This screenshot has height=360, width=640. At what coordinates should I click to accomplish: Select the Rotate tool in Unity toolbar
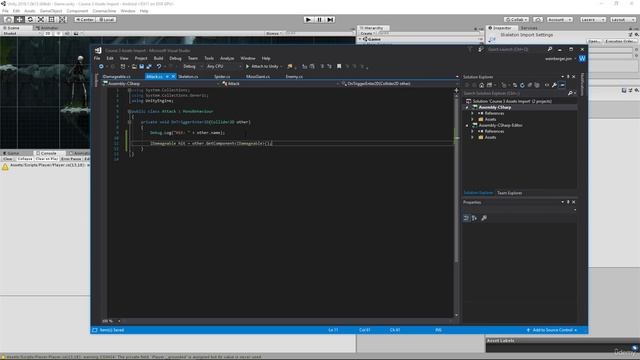click(30, 19)
